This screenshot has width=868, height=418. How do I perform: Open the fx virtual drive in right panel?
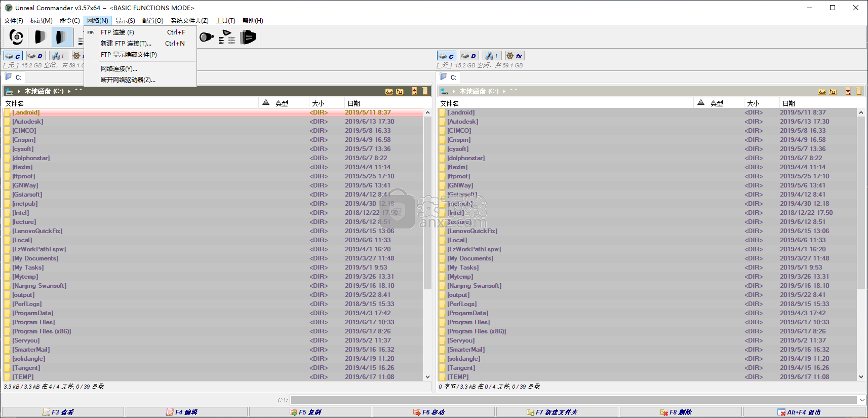(514, 56)
